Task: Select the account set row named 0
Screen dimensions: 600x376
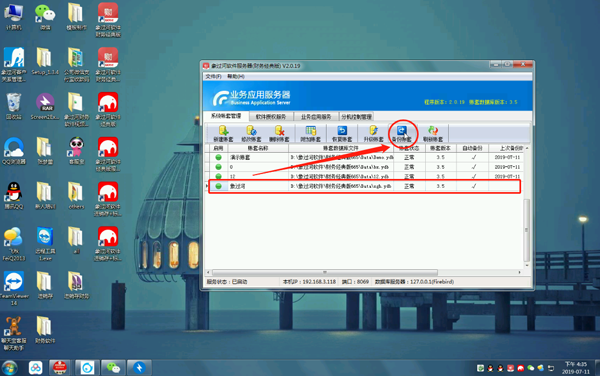Action: click(364, 167)
